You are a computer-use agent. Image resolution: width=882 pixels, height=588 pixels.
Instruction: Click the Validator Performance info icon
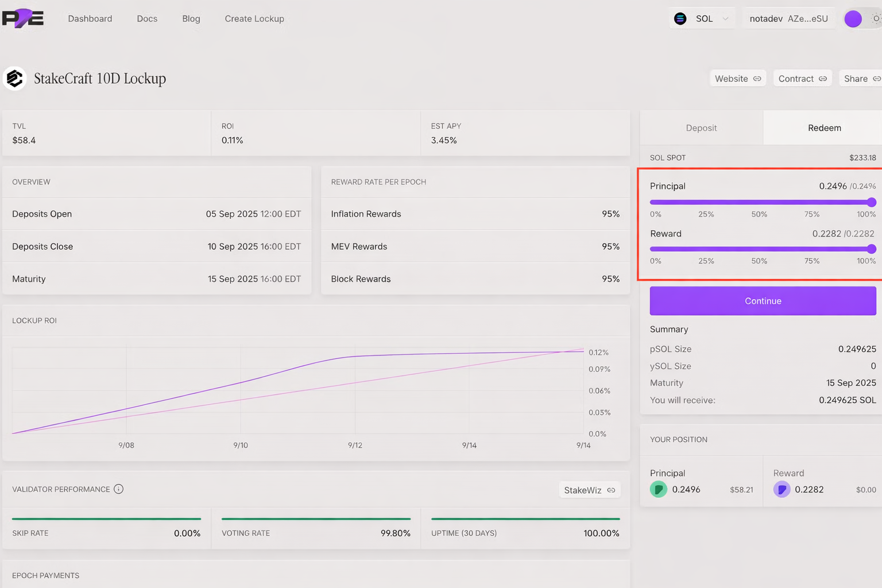pos(118,489)
